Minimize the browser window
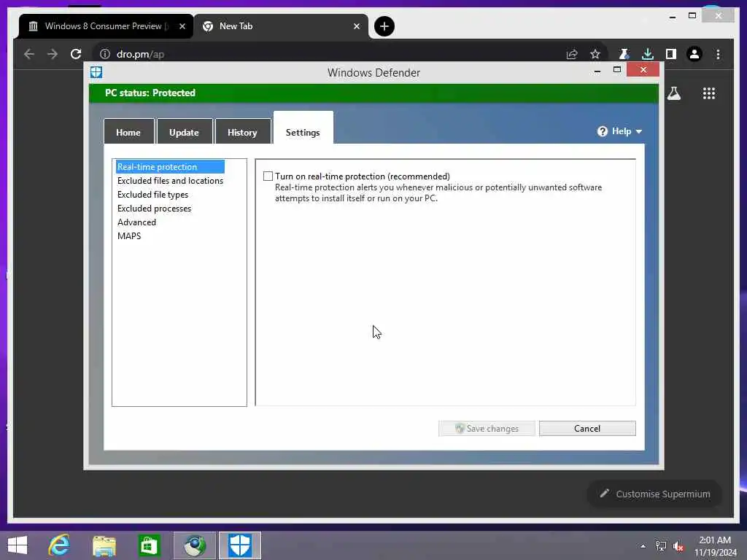Viewport: 747px width, 560px height. (x=672, y=16)
